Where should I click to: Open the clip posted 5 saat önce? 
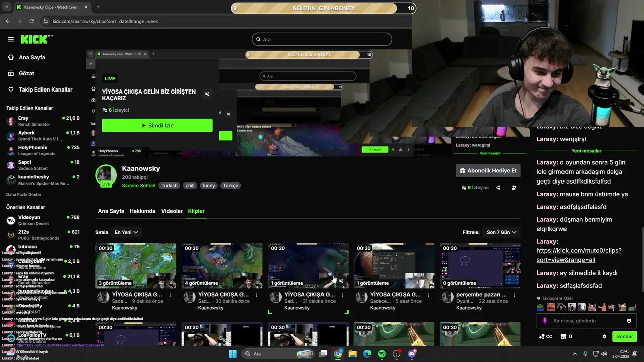[x=394, y=265]
